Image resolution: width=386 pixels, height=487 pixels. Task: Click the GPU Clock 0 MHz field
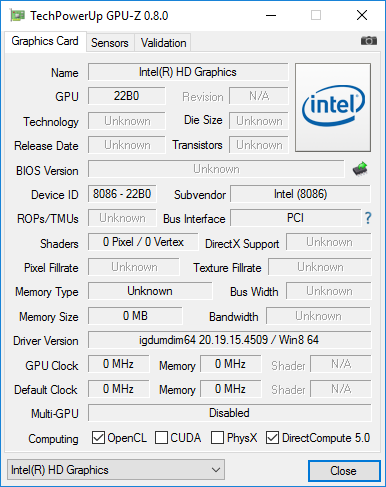click(x=118, y=364)
